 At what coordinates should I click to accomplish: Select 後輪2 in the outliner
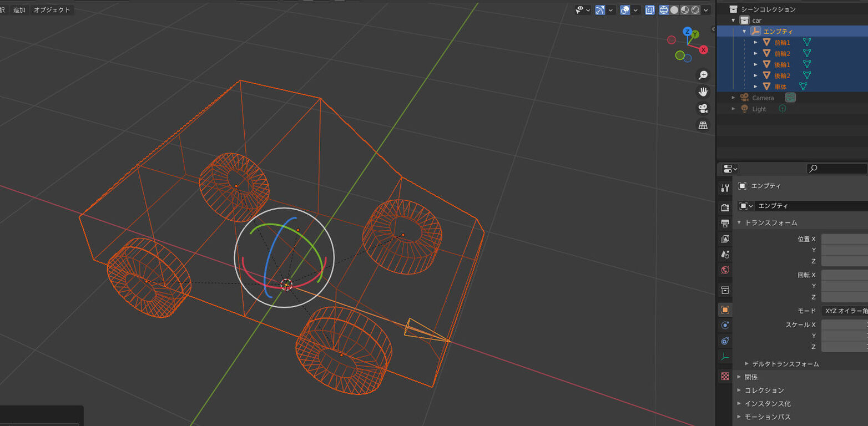(x=782, y=75)
